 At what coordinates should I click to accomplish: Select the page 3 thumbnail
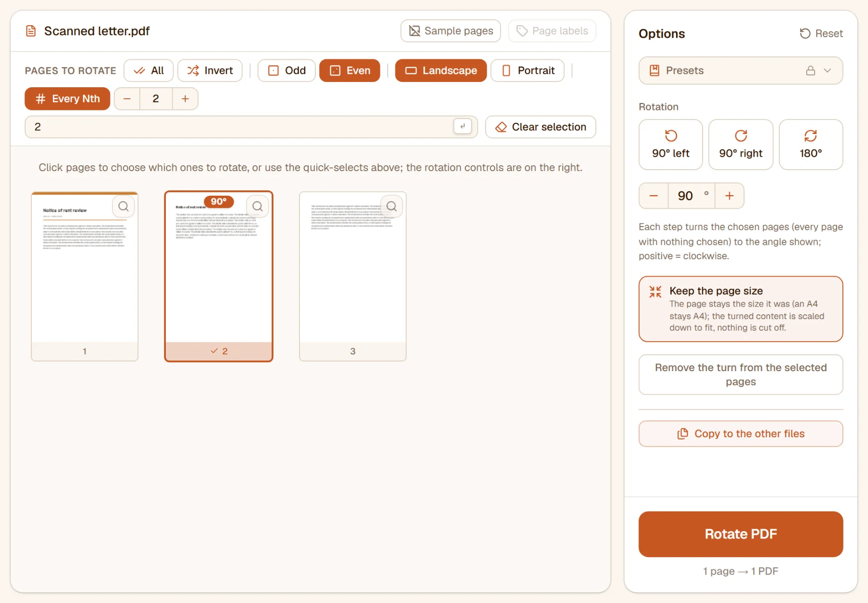click(x=353, y=276)
